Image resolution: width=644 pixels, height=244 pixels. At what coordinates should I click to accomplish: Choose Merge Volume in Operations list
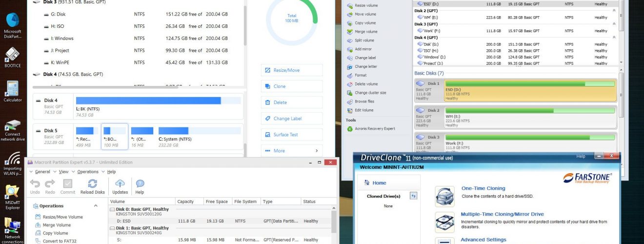(57, 225)
